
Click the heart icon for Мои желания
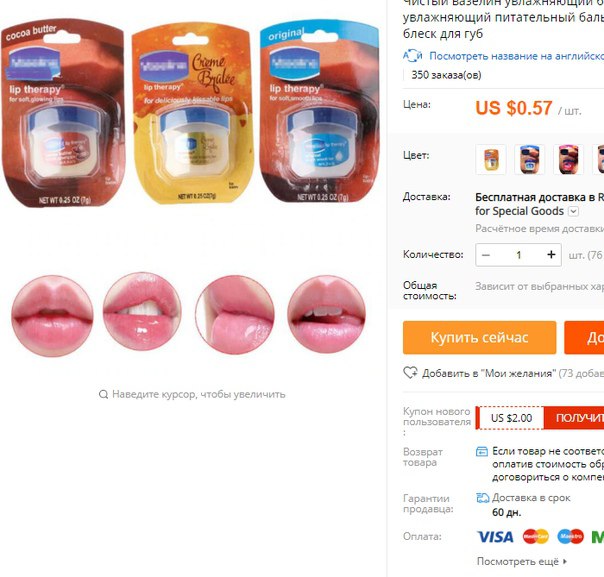coord(410,373)
